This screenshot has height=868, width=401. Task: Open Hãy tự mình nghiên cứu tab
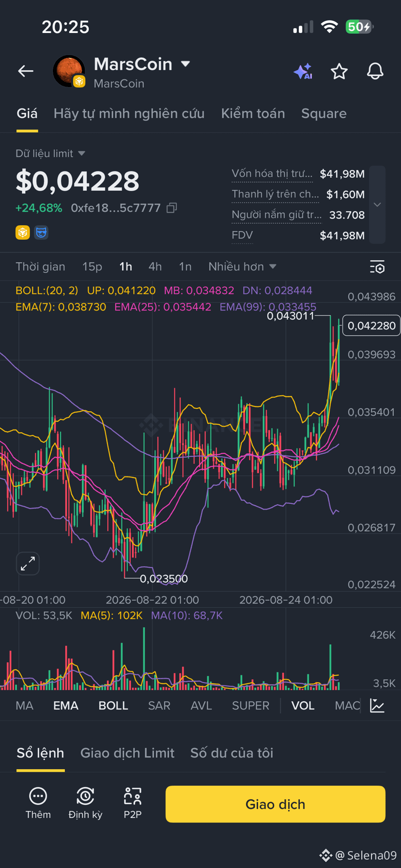point(129,113)
